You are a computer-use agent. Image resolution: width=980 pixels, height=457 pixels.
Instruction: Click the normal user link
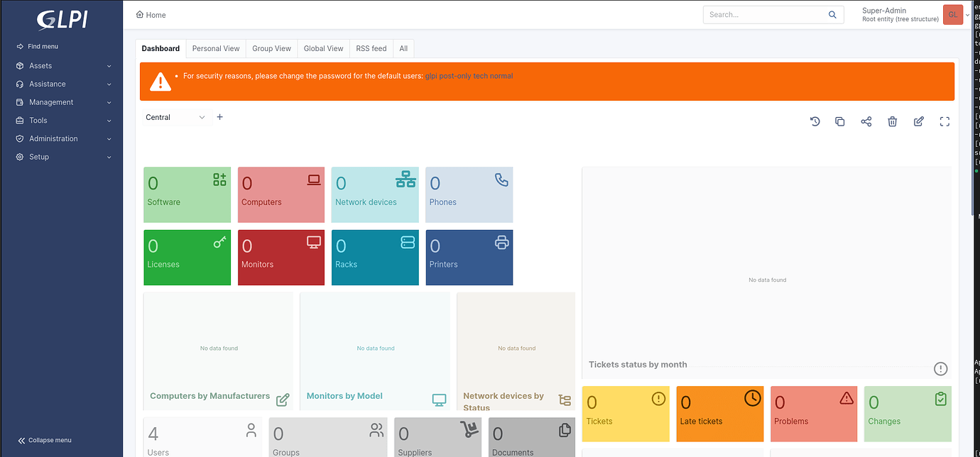point(501,76)
